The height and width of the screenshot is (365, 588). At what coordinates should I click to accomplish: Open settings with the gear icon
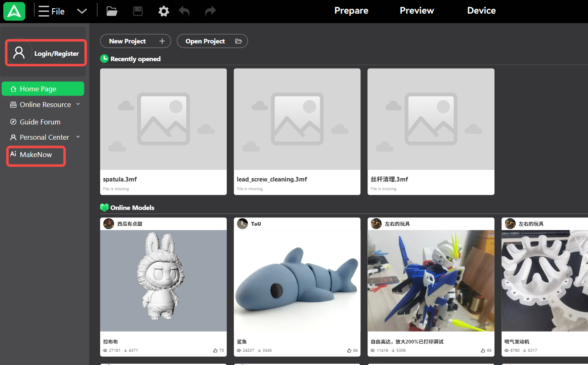pos(163,11)
